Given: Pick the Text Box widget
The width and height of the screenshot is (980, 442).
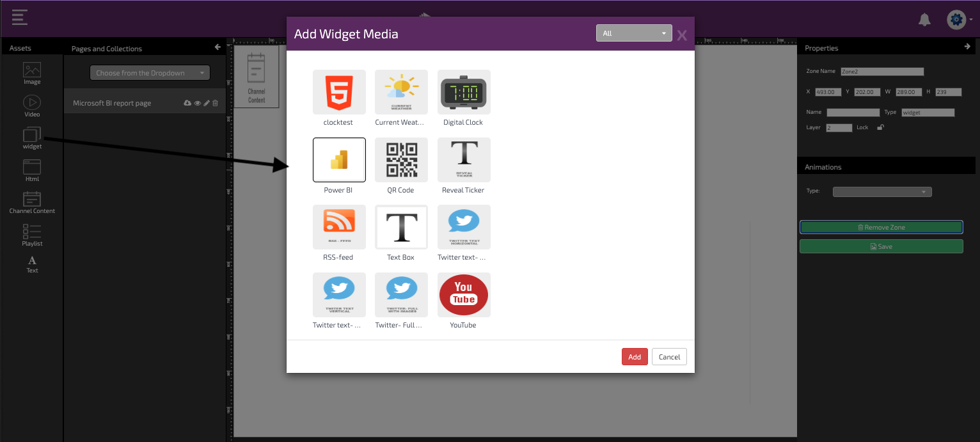Looking at the screenshot, I should pos(401,227).
